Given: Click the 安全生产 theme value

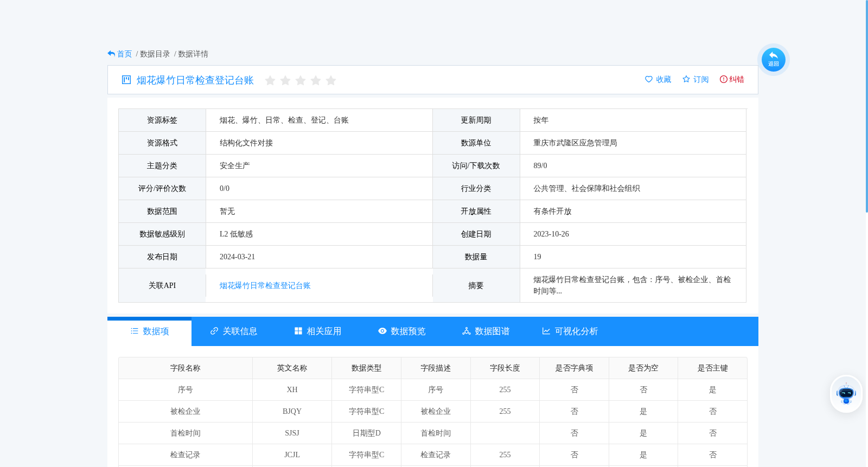Looking at the screenshot, I should (x=234, y=165).
